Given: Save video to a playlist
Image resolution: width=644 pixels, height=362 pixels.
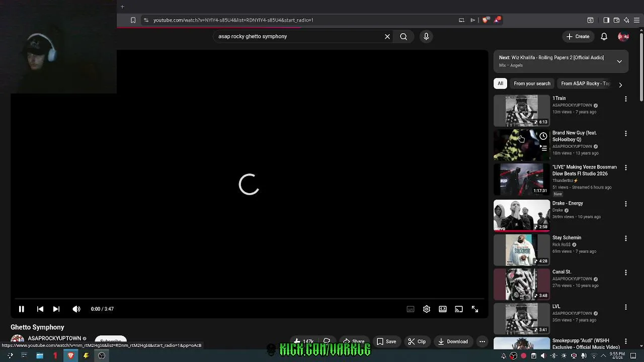Looking at the screenshot, I should (x=386, y=342).
